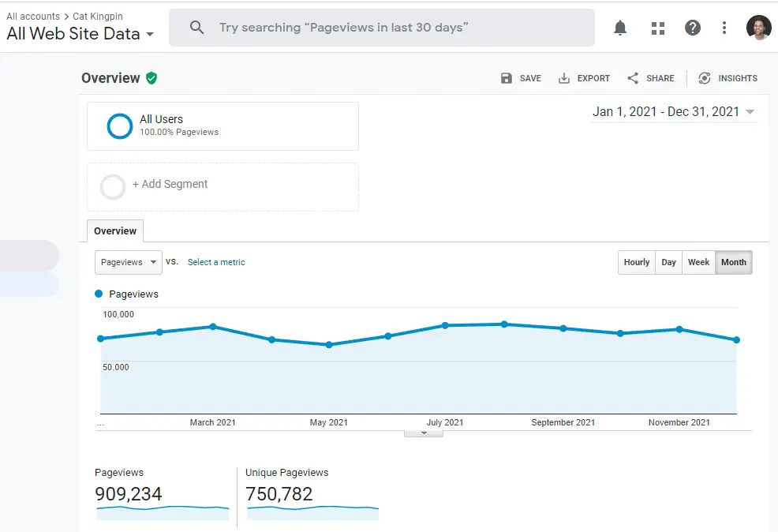
Task: Set graph granularity to Day
Action: point(668,262)
